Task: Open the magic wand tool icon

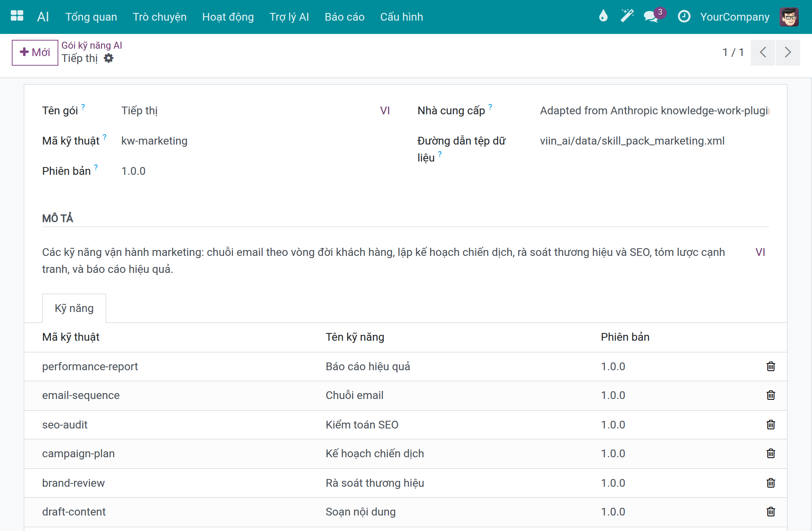Action: tap(627, 17)
